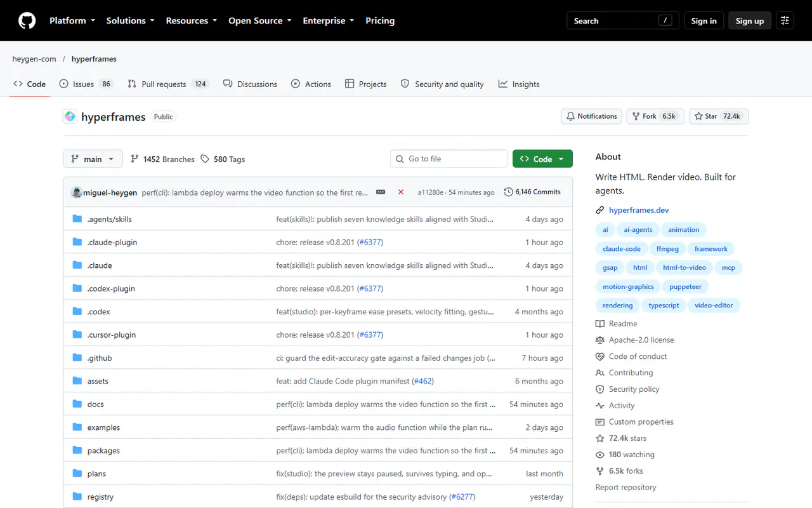The height and width of the screenshot is (508, 812).
Task: Open the appearance settings icon in header
Action: point(785,21)
